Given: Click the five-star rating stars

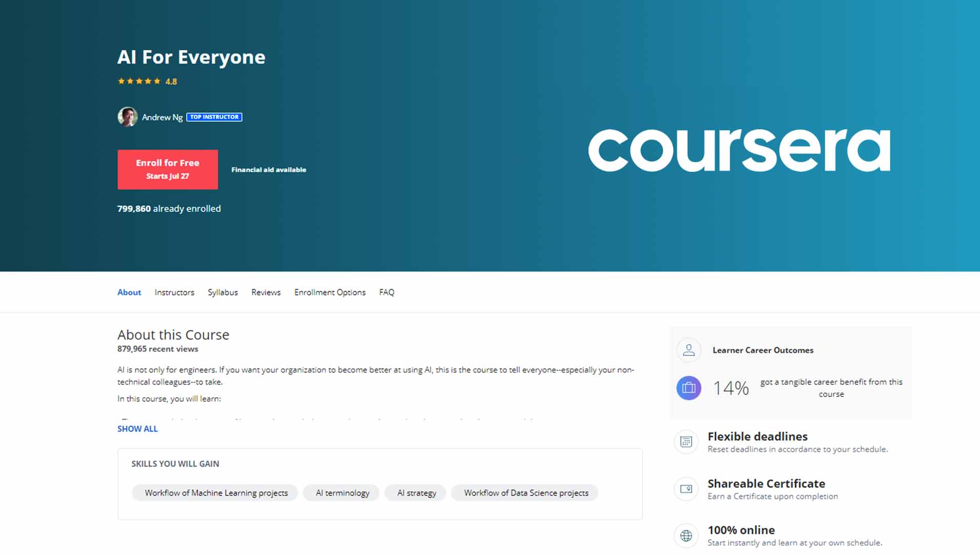Looking at the screenshot, I should pos(139,81).
